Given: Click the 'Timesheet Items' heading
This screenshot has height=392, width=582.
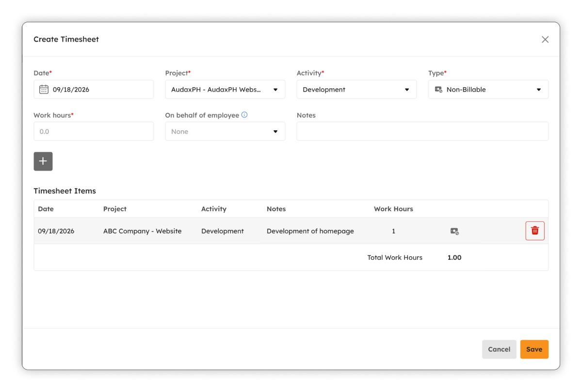Looking at the screenshot, I should (x=65, y=191).
